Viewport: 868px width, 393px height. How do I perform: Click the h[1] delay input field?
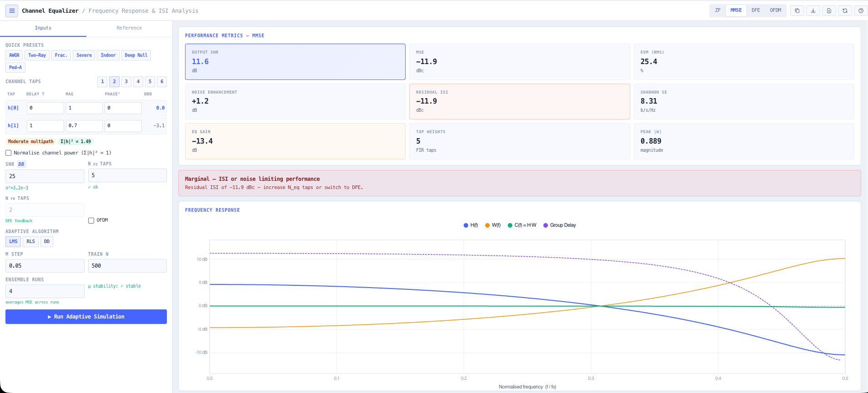pyautogui.click(x=45, y=126)
